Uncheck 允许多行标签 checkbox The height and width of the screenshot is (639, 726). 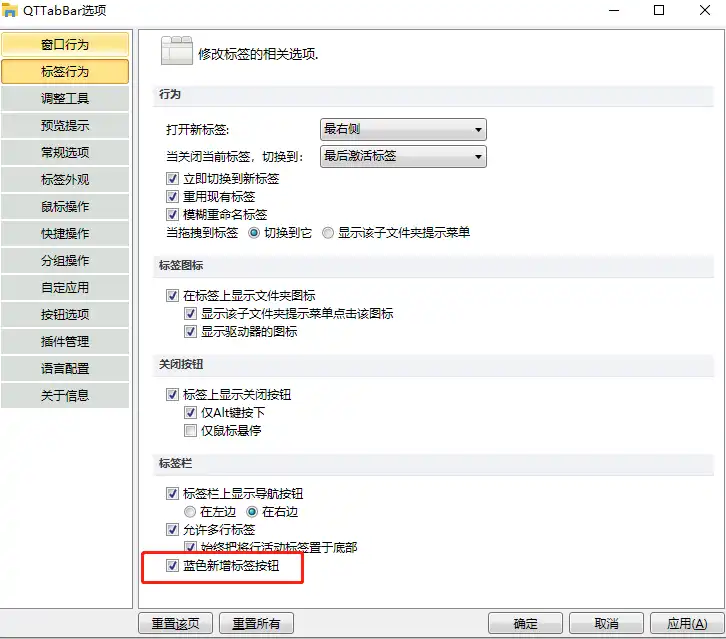coord(172,529)
